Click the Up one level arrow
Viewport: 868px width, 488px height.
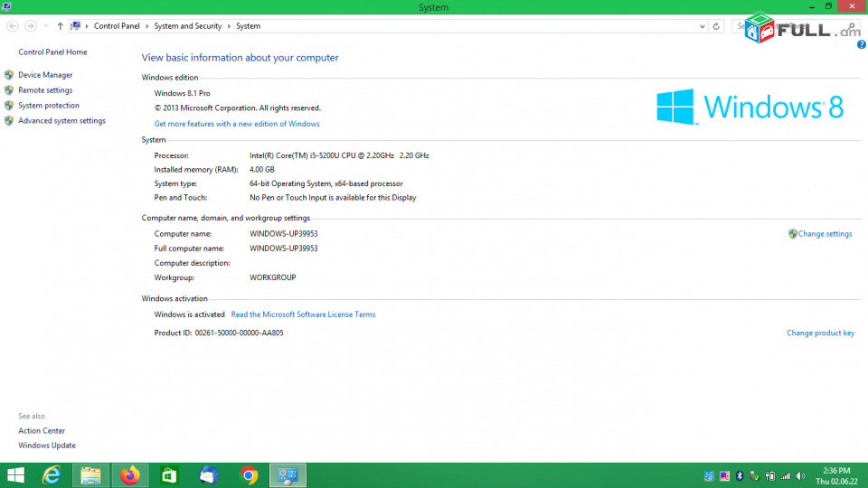coord(60,26)
